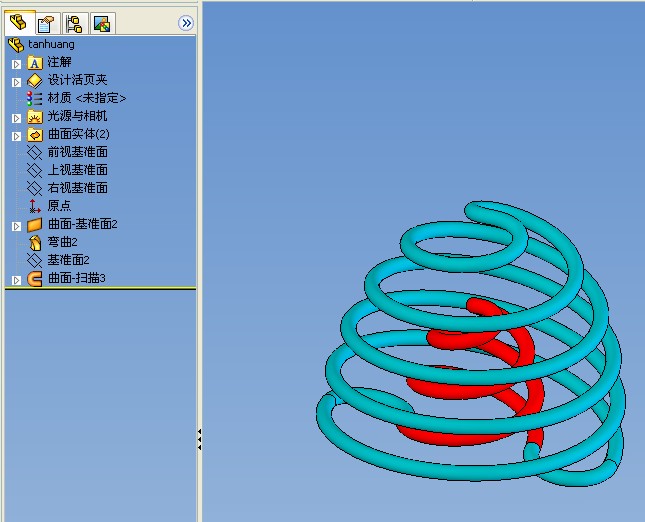This screenshot has width=645, height=522.
Task: Click the 基准面2 plane icon
Action: (x=35, y=260)
